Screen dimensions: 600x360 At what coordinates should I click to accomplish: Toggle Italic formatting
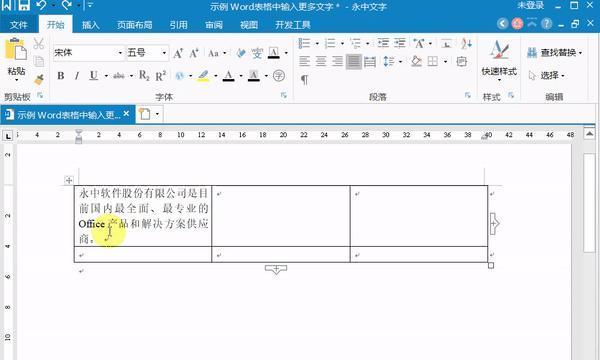tap(77, 75)
